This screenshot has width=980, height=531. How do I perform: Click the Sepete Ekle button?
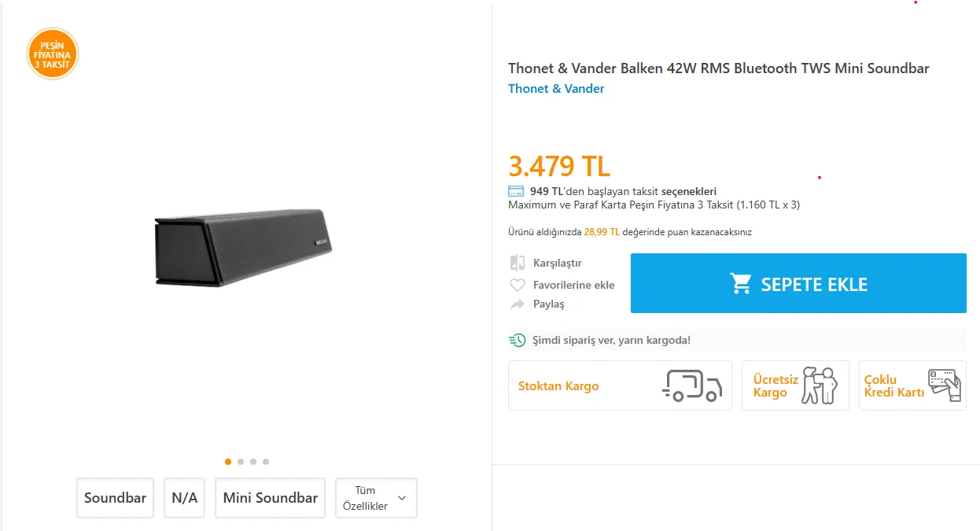798,283
